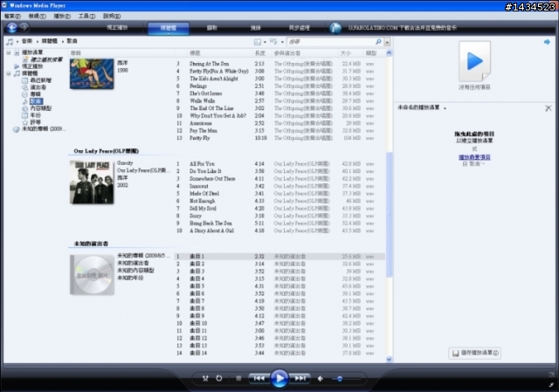Click the round Play button
559x392 pixels.
[x=279, y=378]
